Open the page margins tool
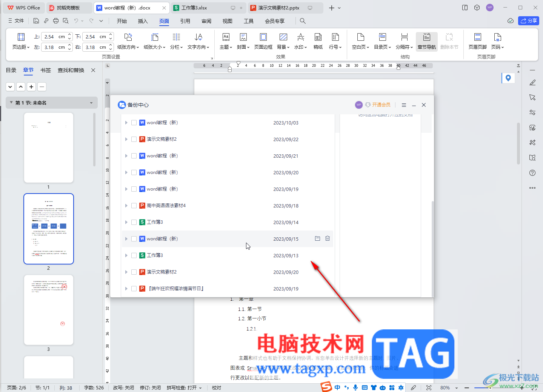Image resolution: width=543 pixels, height=392 pixels. click(x=21, y=41)
